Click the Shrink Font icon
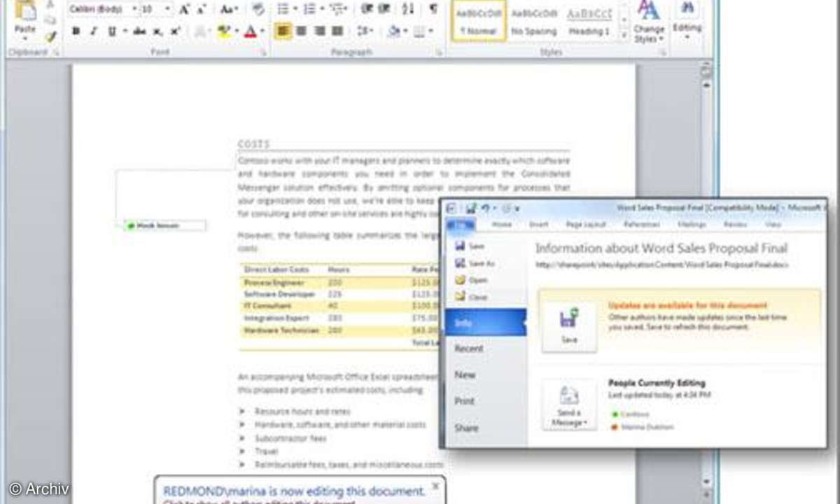The width and height of the screenshot is (840, 504). (202, 9)
